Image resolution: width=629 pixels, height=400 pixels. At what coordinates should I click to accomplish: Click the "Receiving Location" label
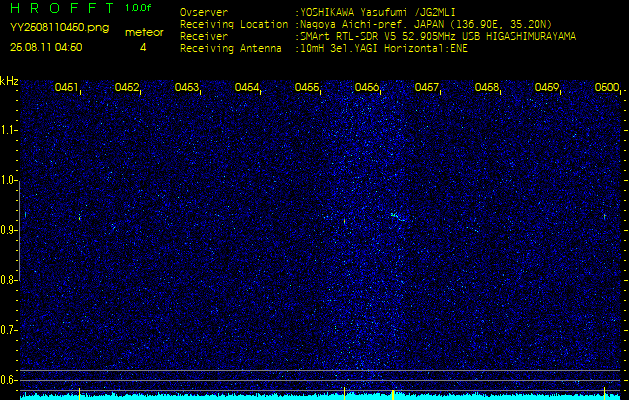(234, 25)
